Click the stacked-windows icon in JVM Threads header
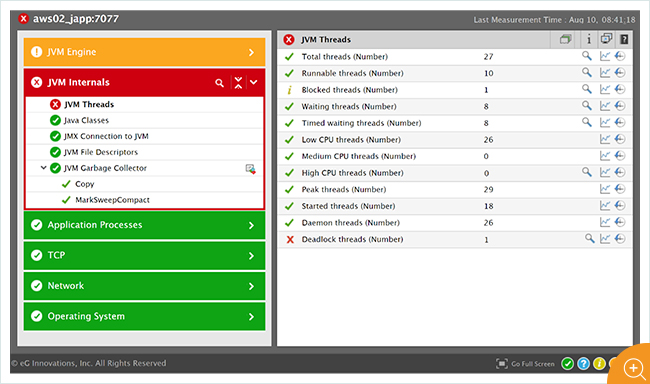Viewport: 650px width, 384px height. pyautogui.click(x=565, y=39)
